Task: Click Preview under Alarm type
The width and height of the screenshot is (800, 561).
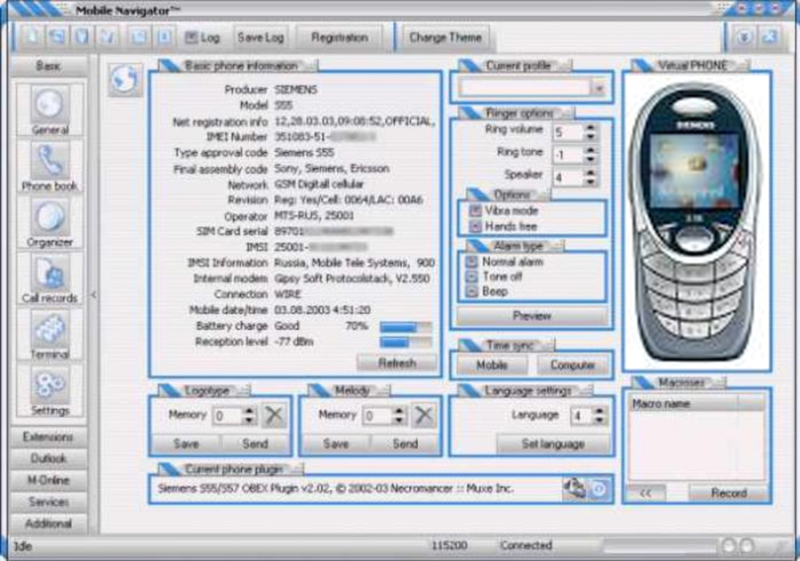Action: point(532,316)
